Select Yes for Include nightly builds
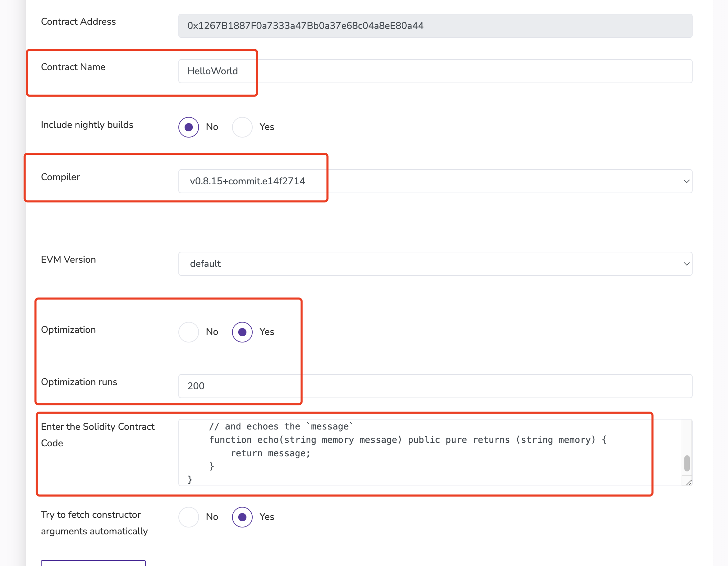 click(x=242, y=127)
